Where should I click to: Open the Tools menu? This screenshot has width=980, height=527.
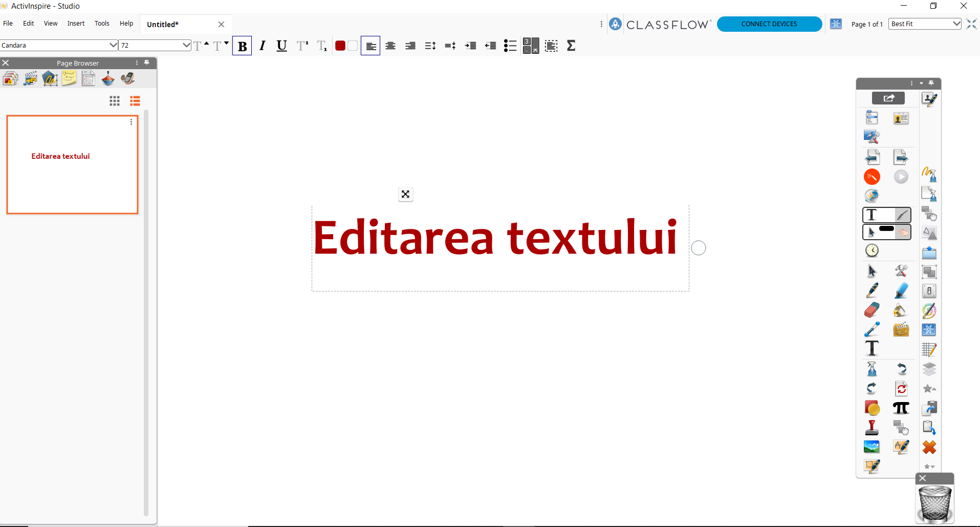point(102,24)
